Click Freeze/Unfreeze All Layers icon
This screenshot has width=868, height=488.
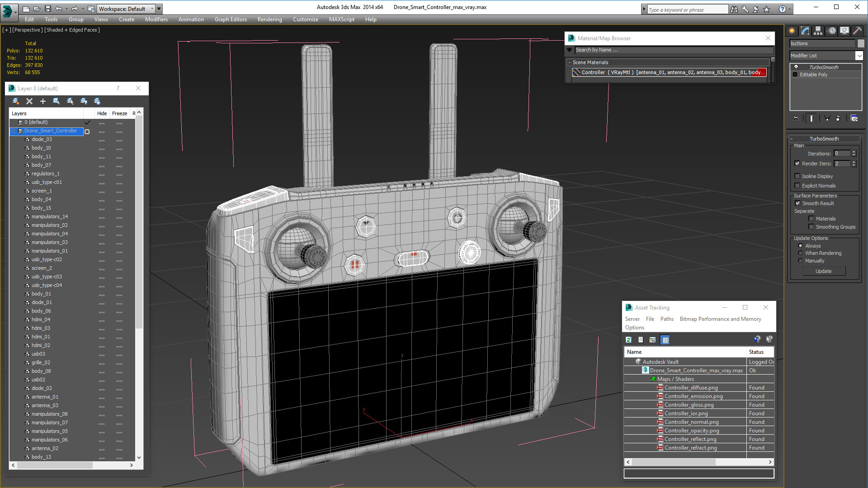pos(97,101)
